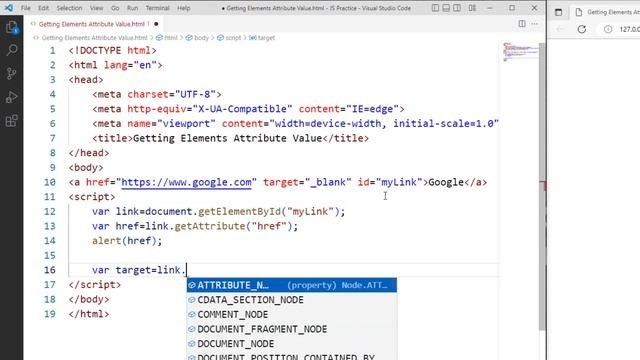Image resolution: width=640 pixels, height=360 pixels.
Task: Open the Source Control view
Action: [11, 73]
